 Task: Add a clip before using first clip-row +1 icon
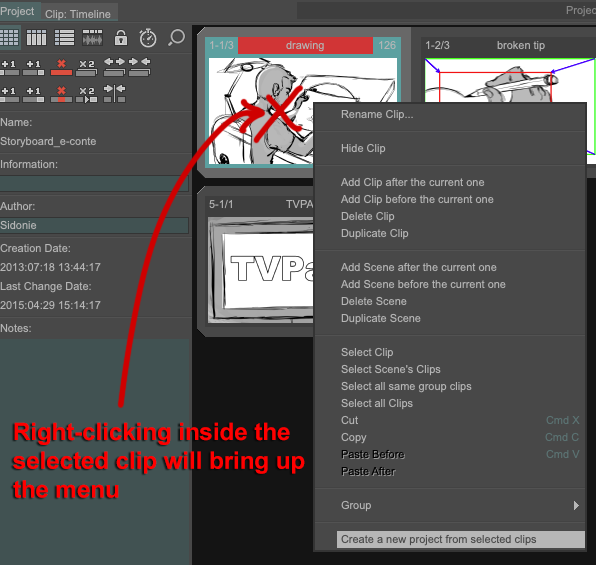10,94
